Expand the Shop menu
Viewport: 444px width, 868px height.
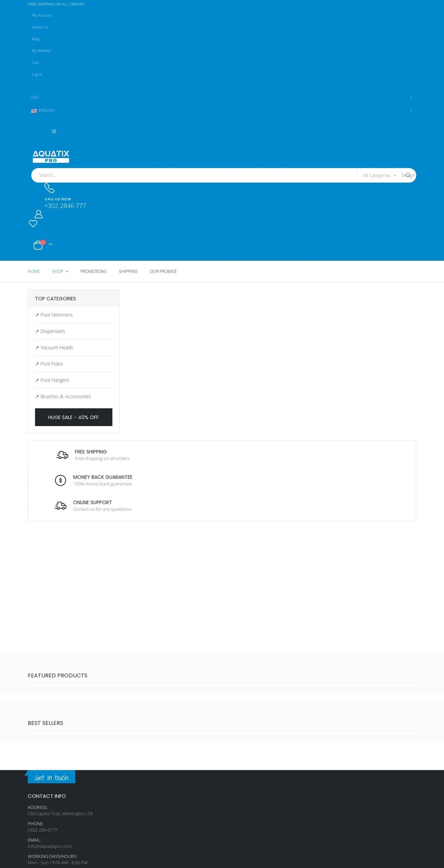[60, 271]
